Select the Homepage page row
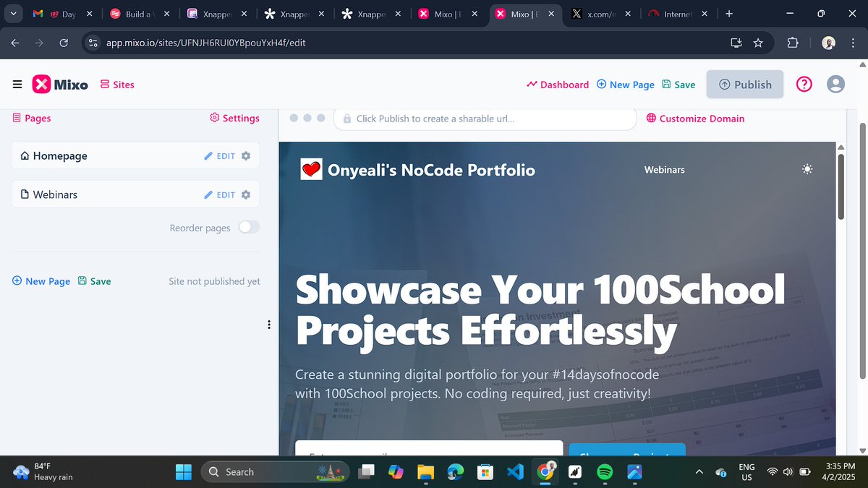Image resolution: width=868 pixels, height=488 pixels. click(135, 155)
